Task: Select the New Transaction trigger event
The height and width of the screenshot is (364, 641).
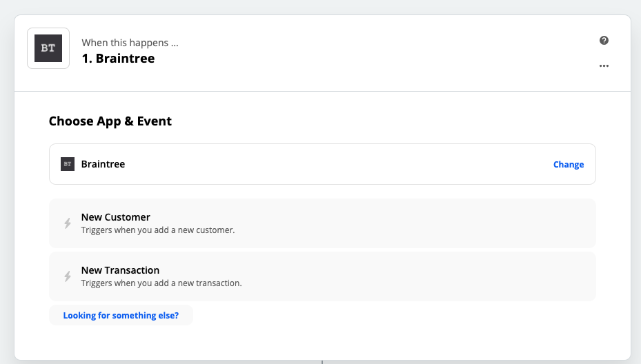Action: coord(322,276)
